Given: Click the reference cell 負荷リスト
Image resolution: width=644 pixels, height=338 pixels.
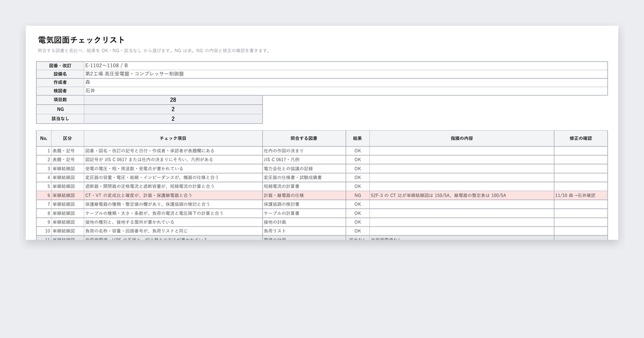Looking at the screenshot, I should coord(304,231).
